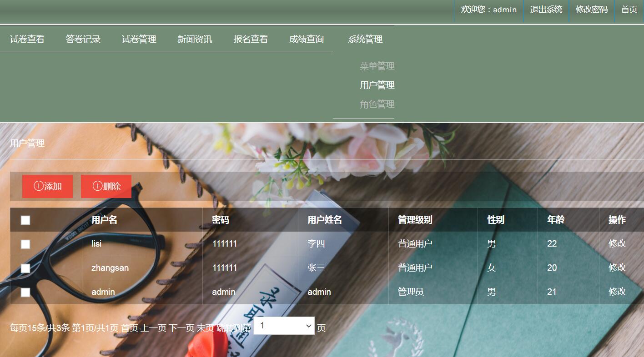This screenshot has width=644, height=357.
Task: Click the 每页15条/共3条 pagination summary
Action: [40, 328]
